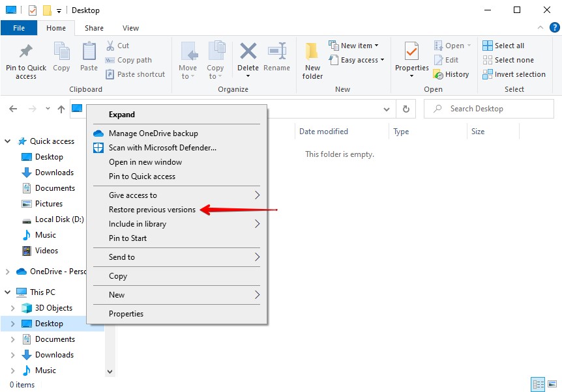Collapse the Quick access tree section

click(8, 141)
